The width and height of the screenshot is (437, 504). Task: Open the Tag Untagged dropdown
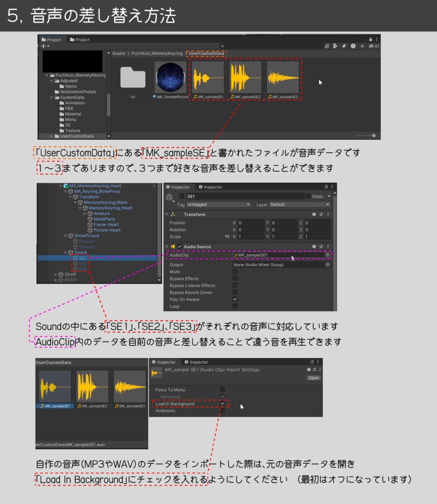pyautogui.click(x=217, y=203)
